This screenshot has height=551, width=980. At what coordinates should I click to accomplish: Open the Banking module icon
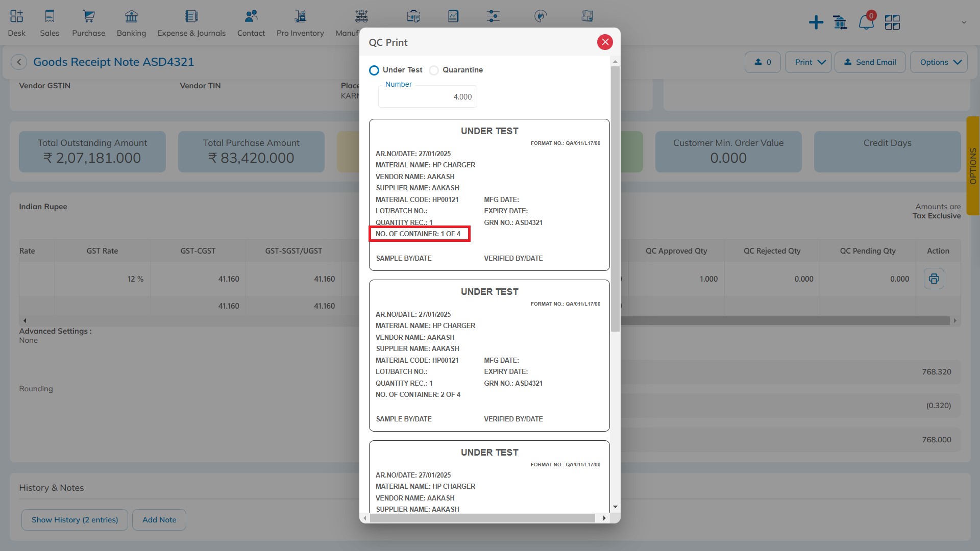pyautogui.click(x=131, y=16)
